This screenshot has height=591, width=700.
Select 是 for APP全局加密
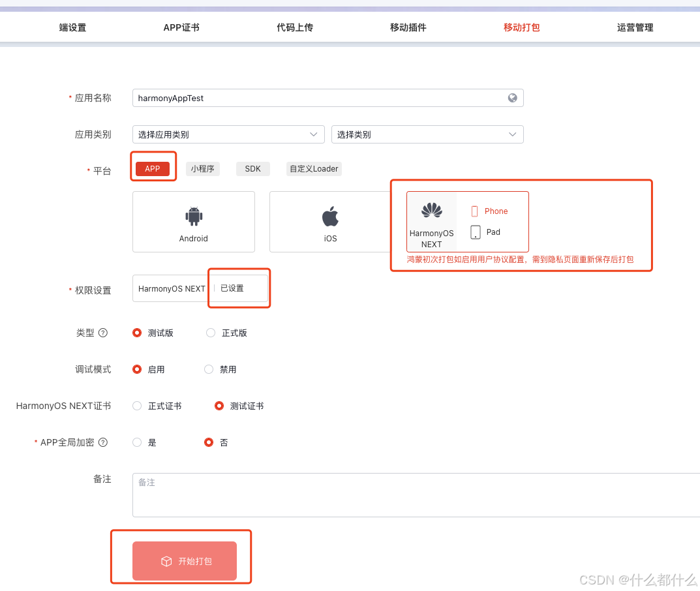[137, 442]
